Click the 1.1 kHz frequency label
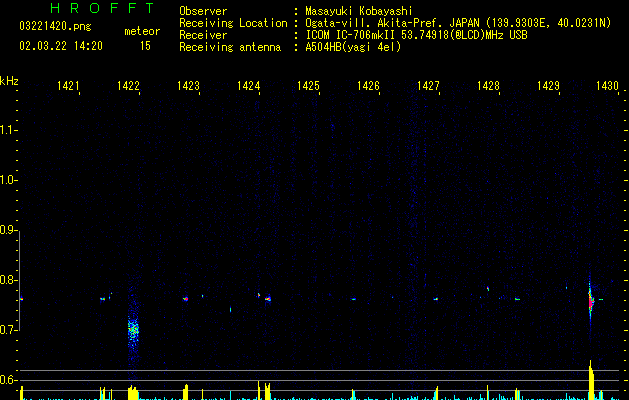The height and width of the screenshot is (400, 629). (8, 130)
